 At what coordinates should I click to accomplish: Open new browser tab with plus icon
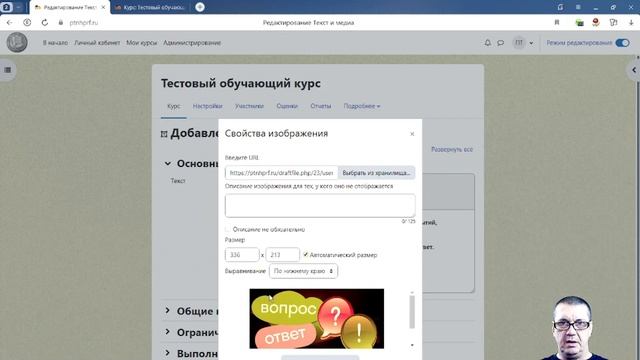pos(200,7)
